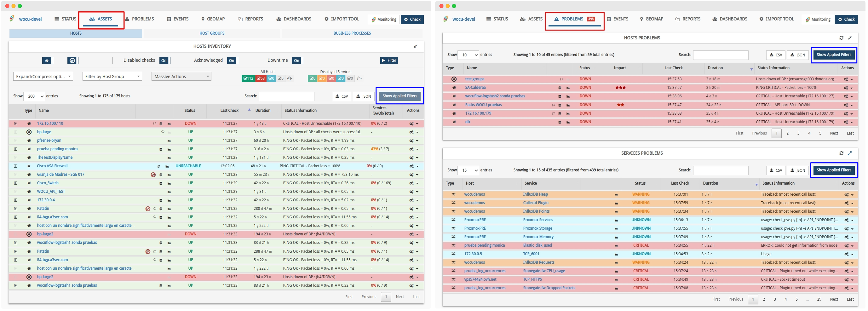
Task: Toggle orange warning badge under Displayed Services
Action: tap(322, 78)
